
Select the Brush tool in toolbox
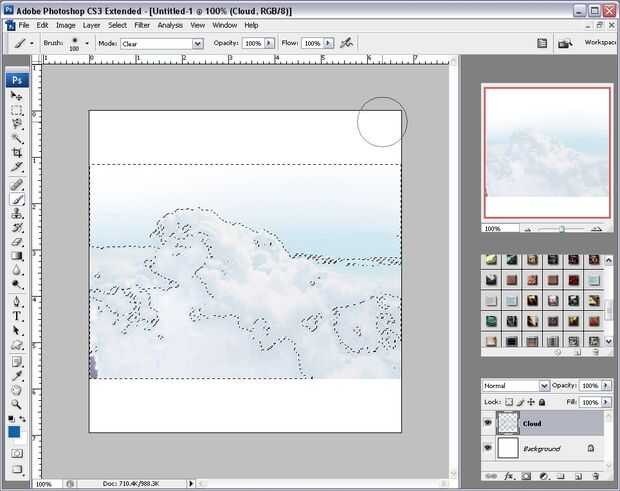[16, 199]
